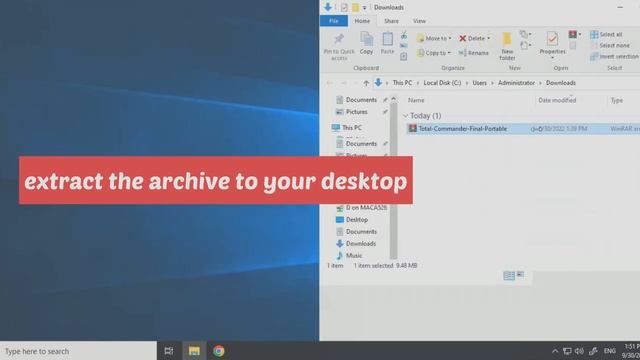This screenshot has height=360, width=640.
Task: Open the Copy to dropdown
Action: pos(434,53)
